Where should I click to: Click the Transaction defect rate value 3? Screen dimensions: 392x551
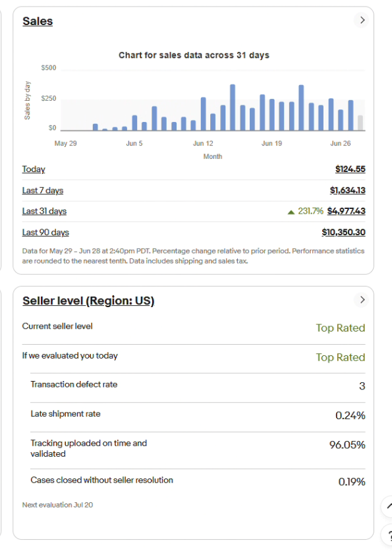pos(362,386)
